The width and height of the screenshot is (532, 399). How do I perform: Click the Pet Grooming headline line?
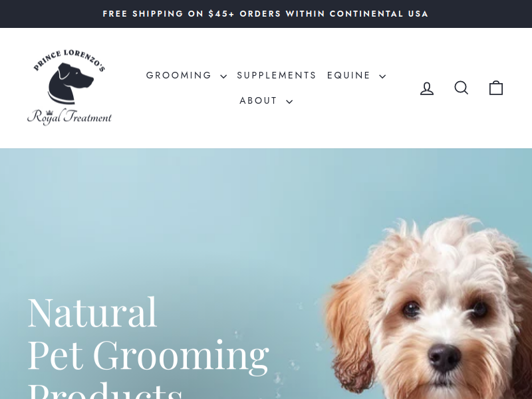pyautogui.click(x=148, y=355)
